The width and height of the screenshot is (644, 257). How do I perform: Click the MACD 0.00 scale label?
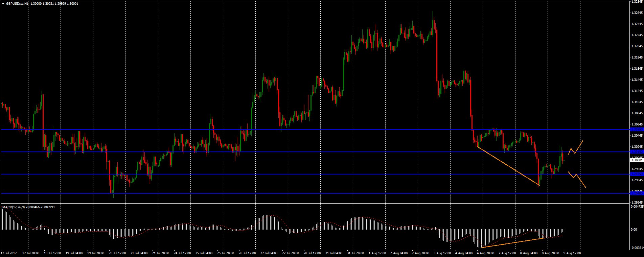(634, 230)
